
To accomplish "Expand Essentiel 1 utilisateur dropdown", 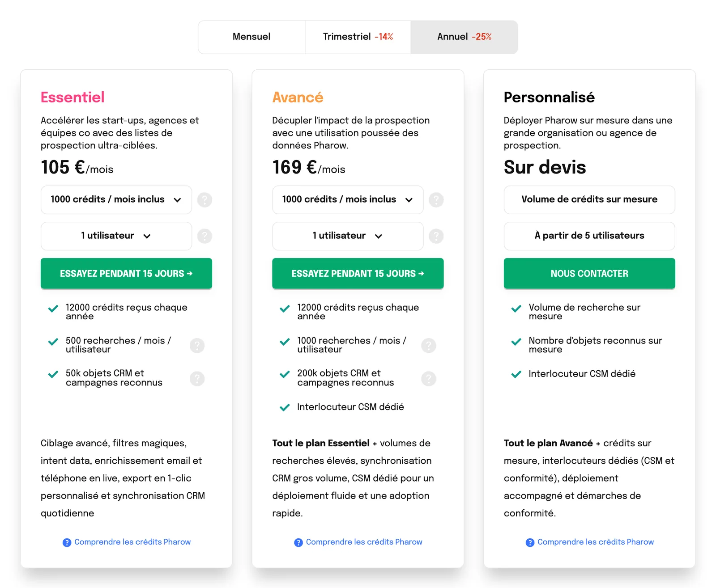I will pyautogui.click(x=116, y=236).
